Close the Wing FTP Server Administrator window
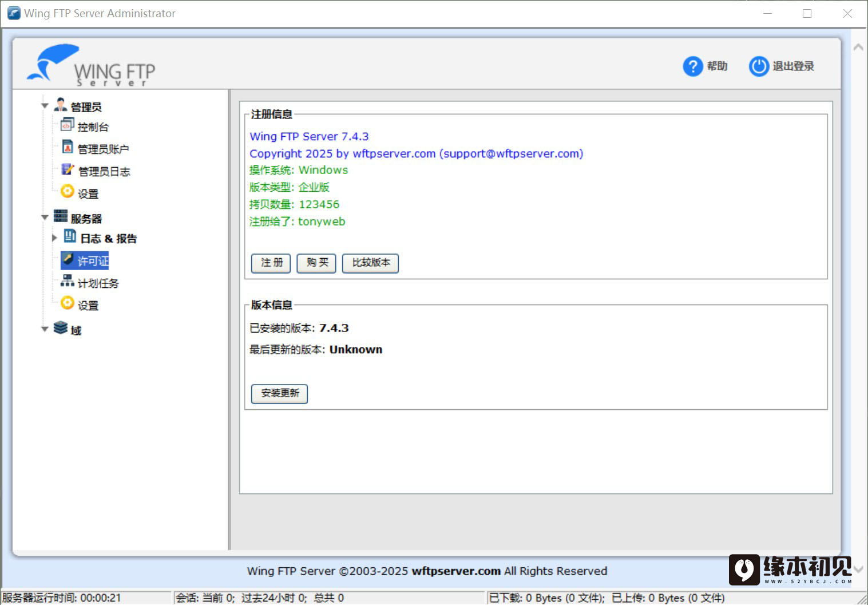The image size is (868, 605). 847,13
